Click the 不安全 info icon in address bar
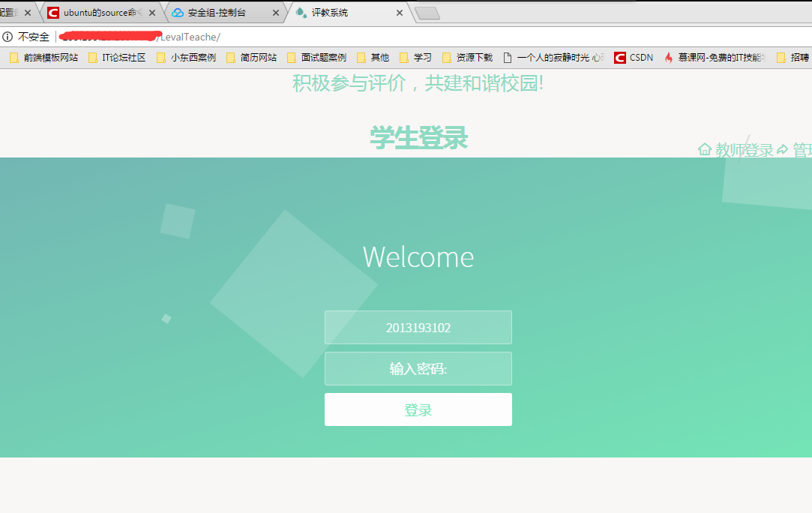The image size is (812, 513). point(7,36)
